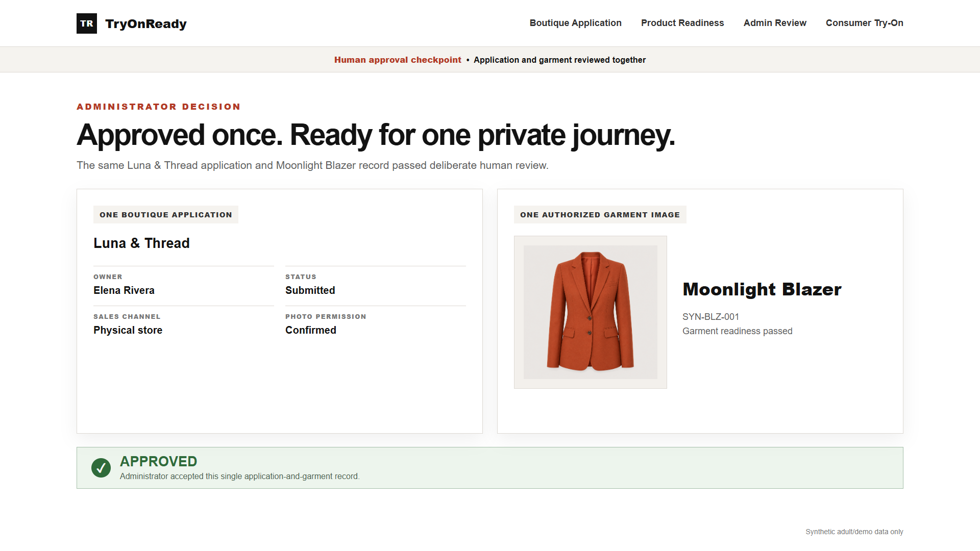This screenshot has height=551, width=980.
Task: Go to Product Readiness tab
Action: click(682, 23)
